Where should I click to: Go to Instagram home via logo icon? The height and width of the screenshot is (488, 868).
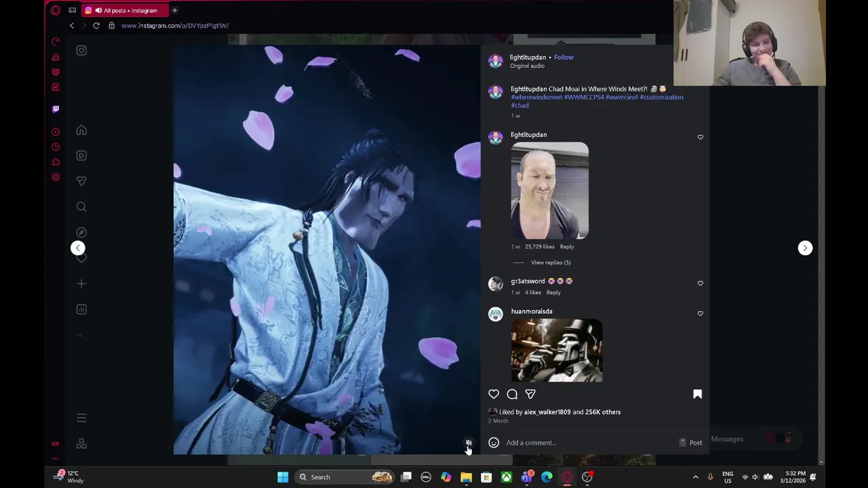click(x=81, y=50)
